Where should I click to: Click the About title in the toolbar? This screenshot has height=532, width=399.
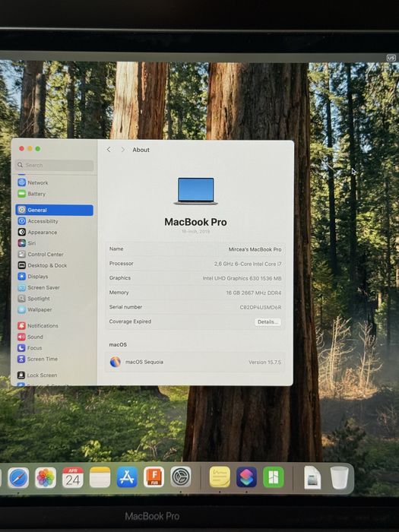(x=141, y=150)
